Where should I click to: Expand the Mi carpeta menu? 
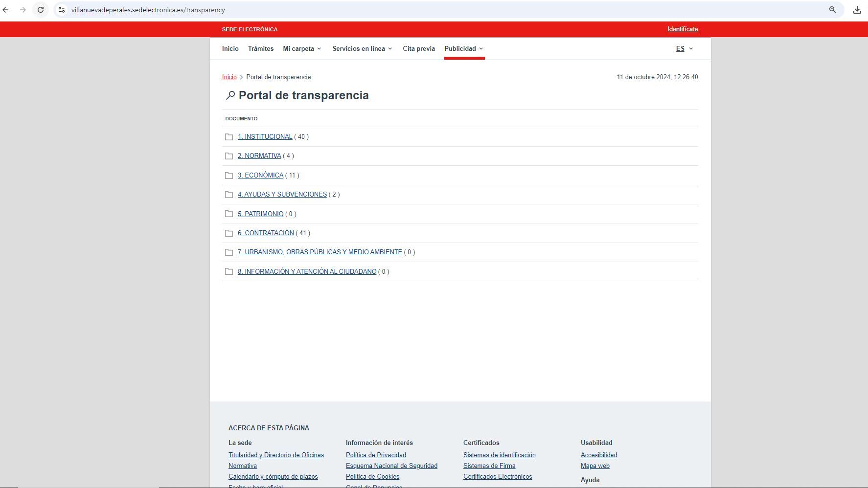(302, 48)
